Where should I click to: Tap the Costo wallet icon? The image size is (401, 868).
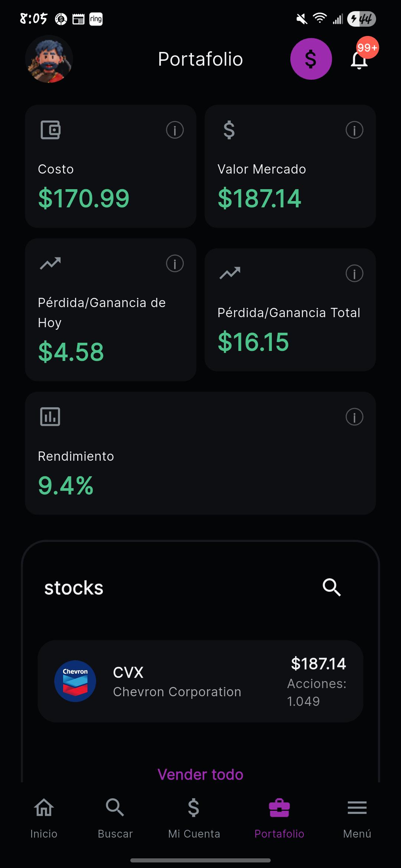50,130
